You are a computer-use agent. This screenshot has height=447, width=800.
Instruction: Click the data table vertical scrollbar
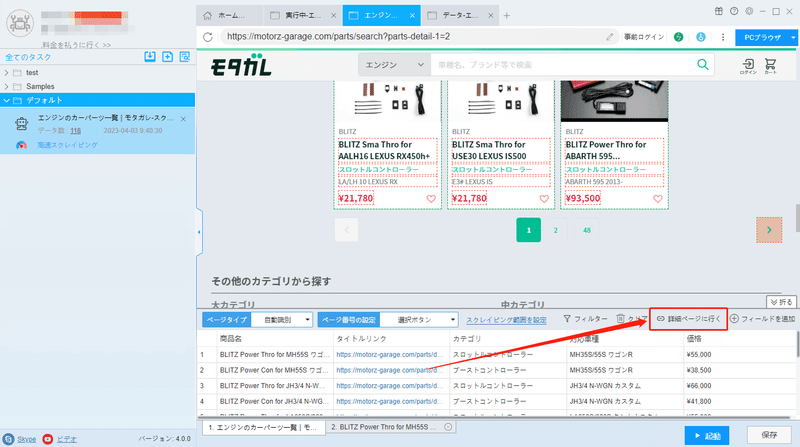click(x=797, y=344)
